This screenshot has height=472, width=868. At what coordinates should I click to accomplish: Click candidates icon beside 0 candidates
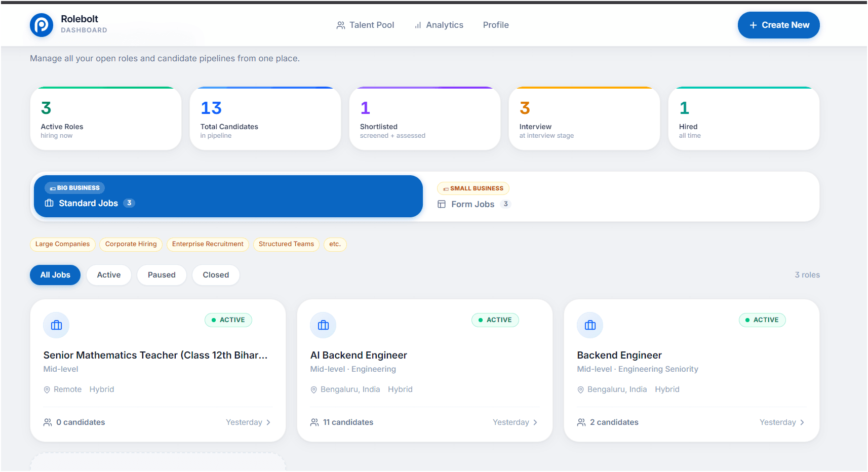48,422
